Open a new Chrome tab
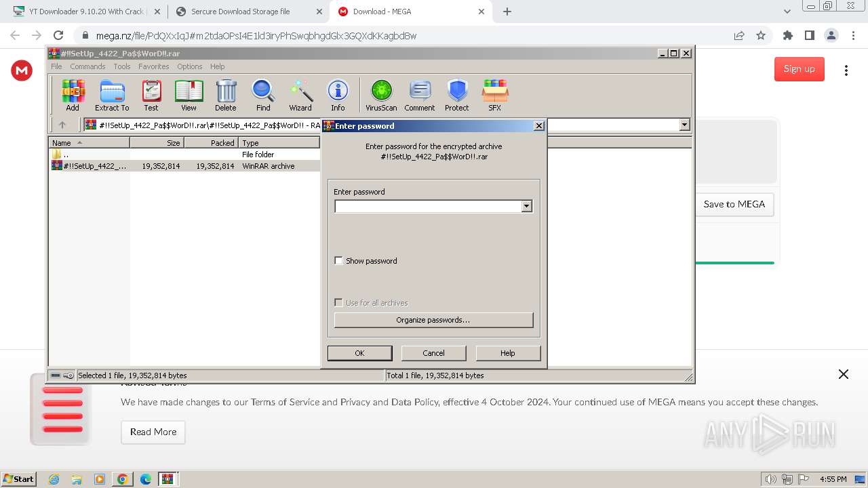 click(507, 12)
